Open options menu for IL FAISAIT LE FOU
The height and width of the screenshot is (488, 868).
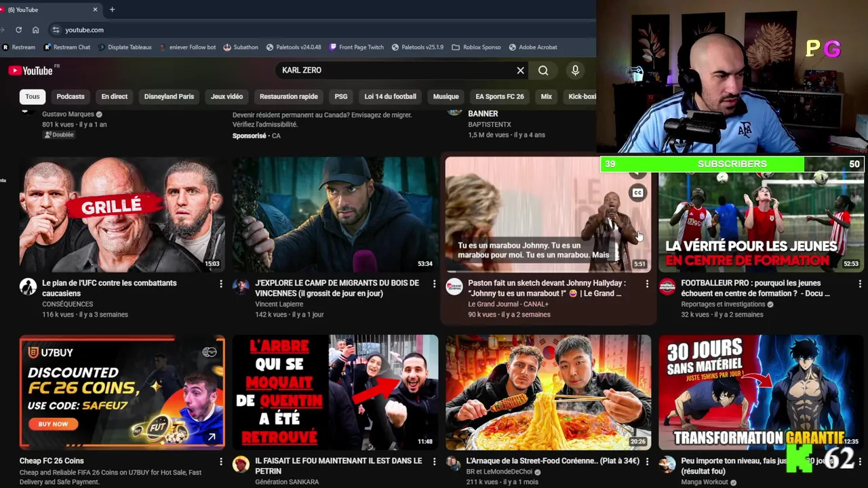coord(434,462)
